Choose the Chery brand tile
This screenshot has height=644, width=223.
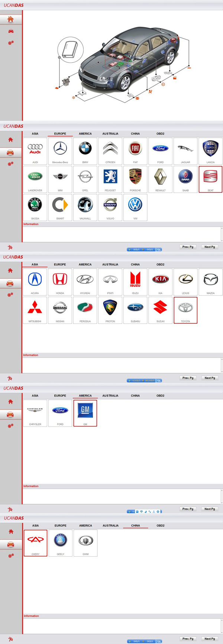pos(35,543)
